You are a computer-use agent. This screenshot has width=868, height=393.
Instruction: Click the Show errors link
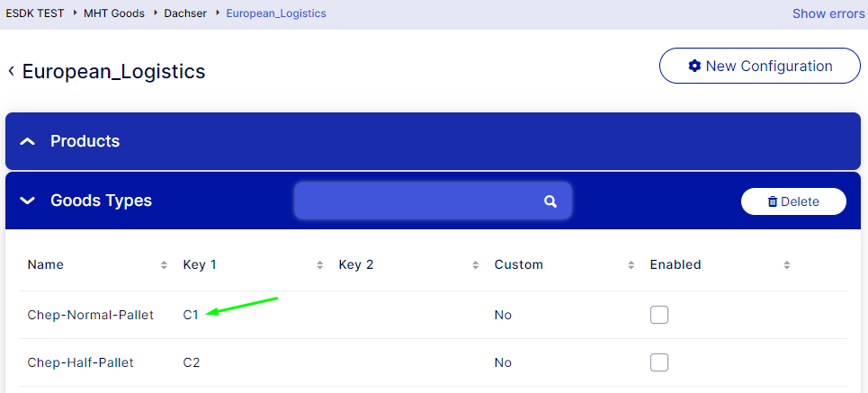click(828, 13)
